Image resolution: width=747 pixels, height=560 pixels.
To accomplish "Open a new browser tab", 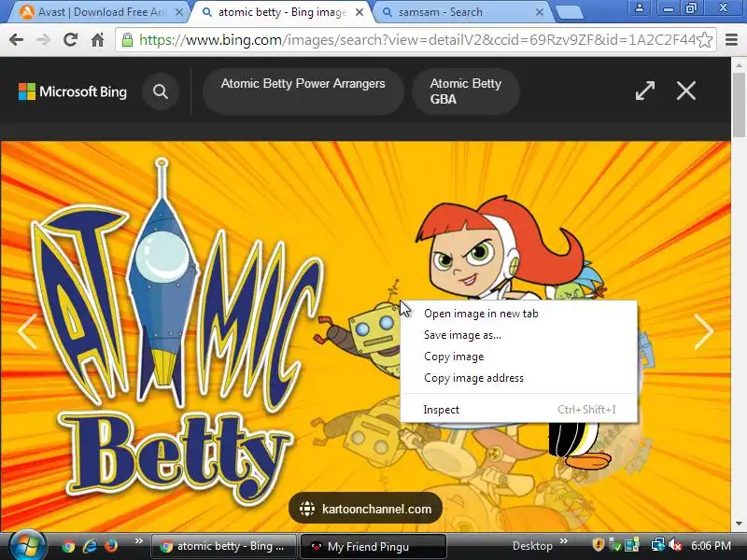I will [x=570, y=12].
